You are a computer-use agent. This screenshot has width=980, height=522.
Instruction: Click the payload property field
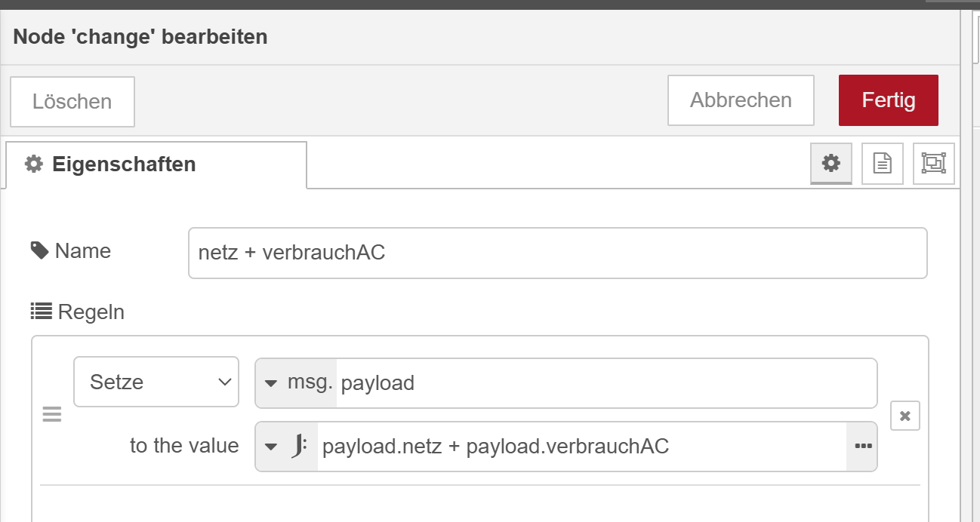(x=606, y=382)
